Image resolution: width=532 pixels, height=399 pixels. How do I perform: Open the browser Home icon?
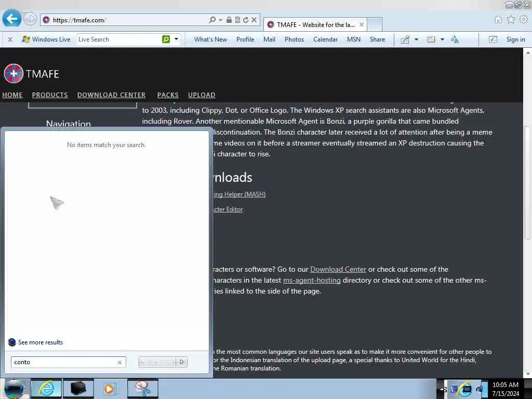coord(498,20)
